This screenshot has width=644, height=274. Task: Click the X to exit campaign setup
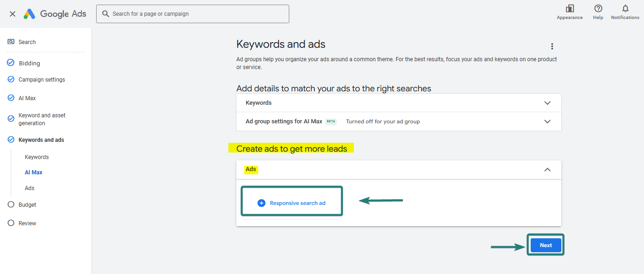pyautogui.click(x=12, y=13)
